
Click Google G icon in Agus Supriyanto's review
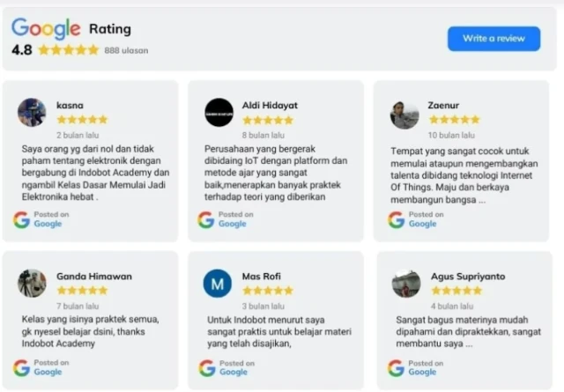tap(397, 367)
